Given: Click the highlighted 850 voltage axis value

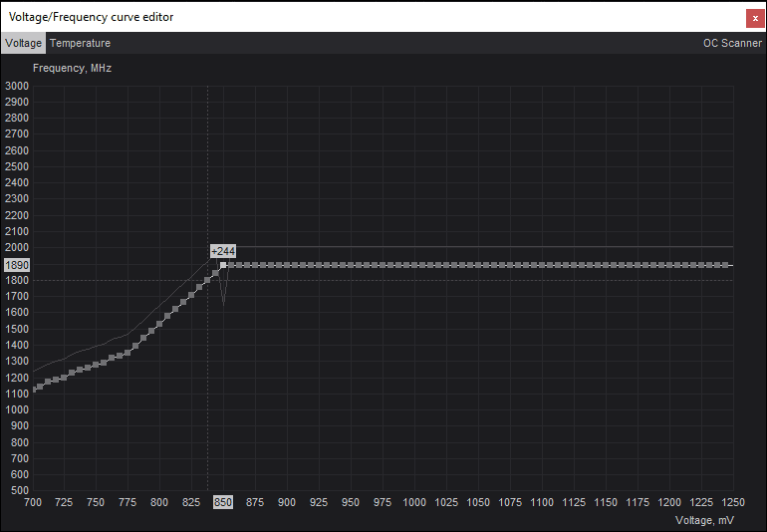Looking at the screenshot, I should (x=223, y=502).
